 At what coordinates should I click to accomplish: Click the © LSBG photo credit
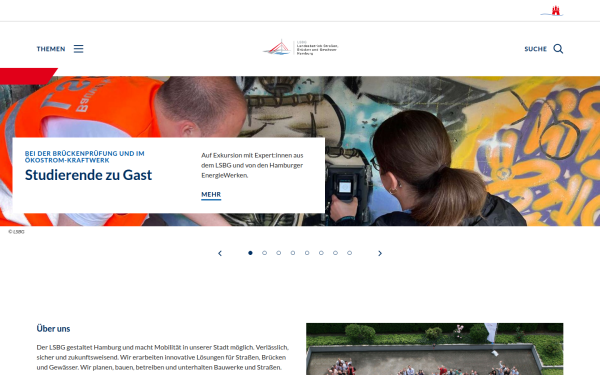pos(16,232)
